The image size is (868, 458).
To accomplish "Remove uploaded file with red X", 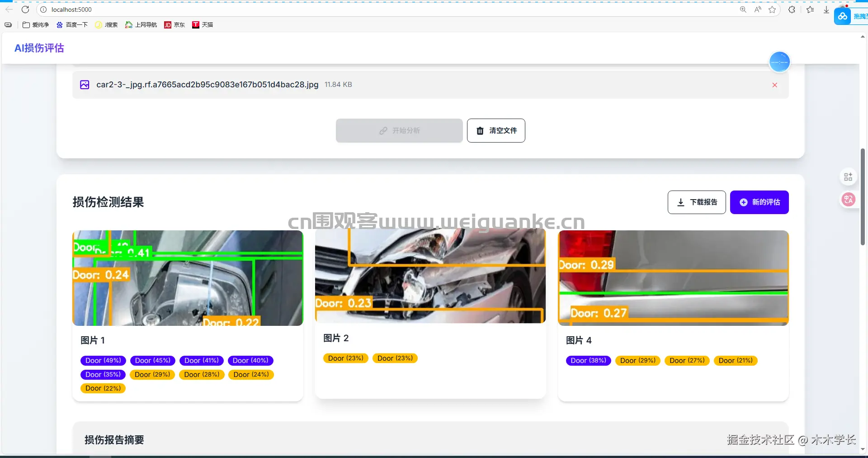I will [x=774, y=85].
